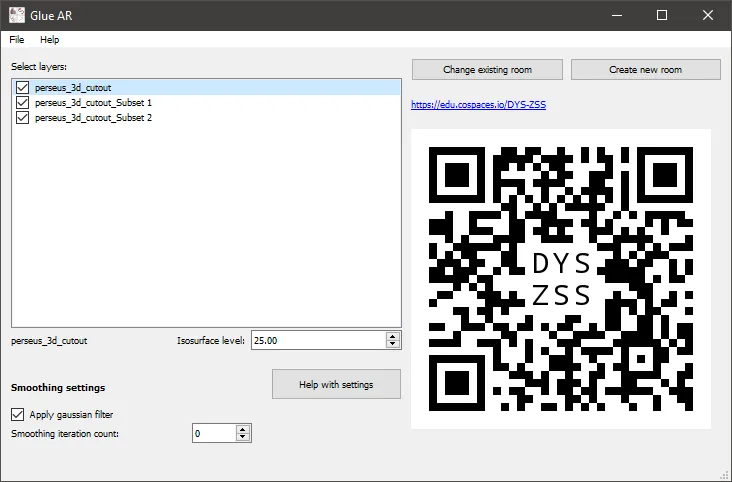The height and width of the screenshot is (482, 732).
Task: Close the Glue AR window
Action: click(708, 15)
